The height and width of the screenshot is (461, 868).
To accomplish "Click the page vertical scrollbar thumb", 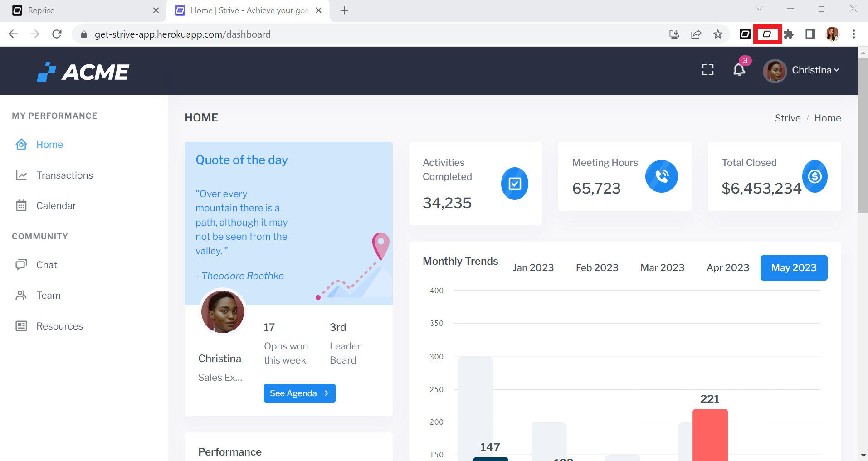I will (863, 136).
